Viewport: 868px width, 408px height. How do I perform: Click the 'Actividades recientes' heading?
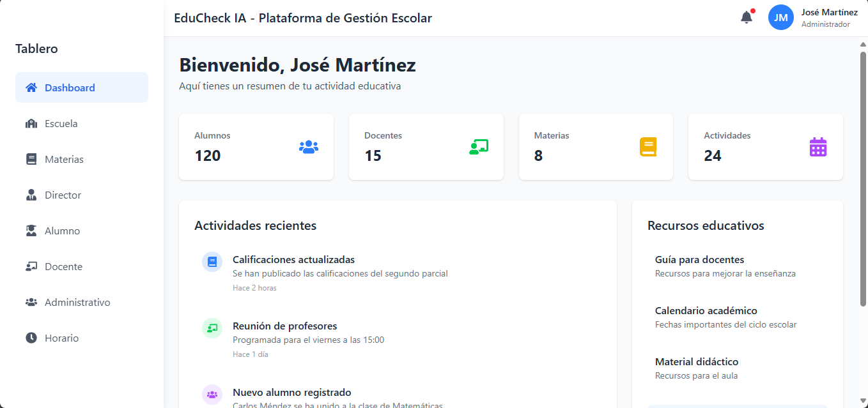click(x=255, y=225)
